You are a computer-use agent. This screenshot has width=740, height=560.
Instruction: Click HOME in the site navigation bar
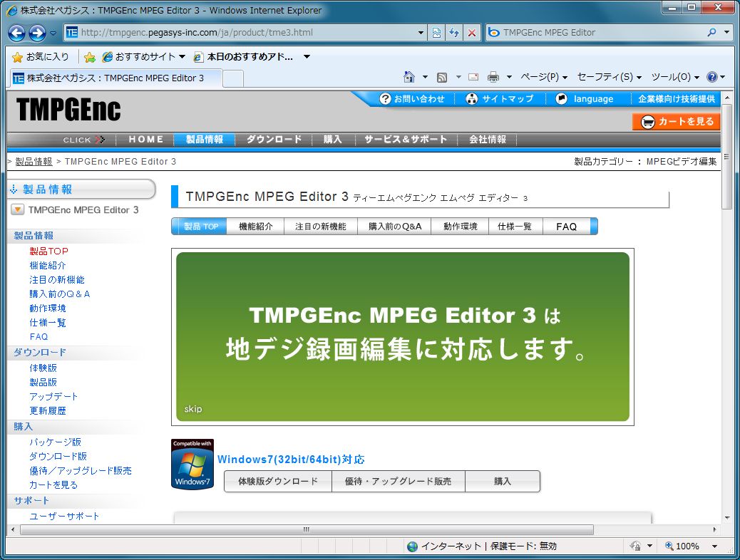(146, 140)
